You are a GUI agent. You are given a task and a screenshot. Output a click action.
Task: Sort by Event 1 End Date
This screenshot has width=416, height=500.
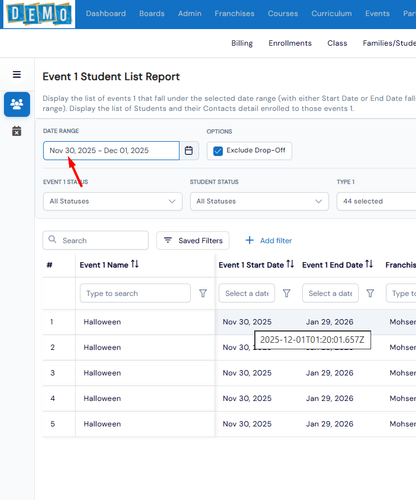[x=369, y=264]
